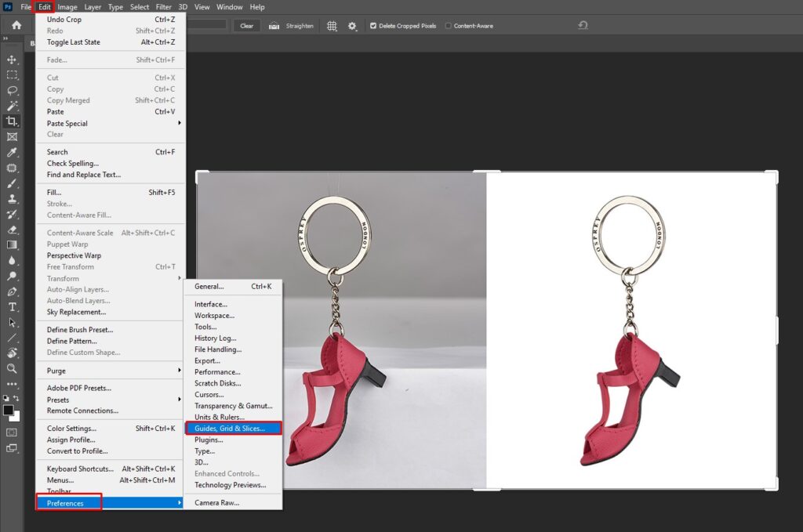
Task: Open the Image menu
Action: tap(67, 7)
